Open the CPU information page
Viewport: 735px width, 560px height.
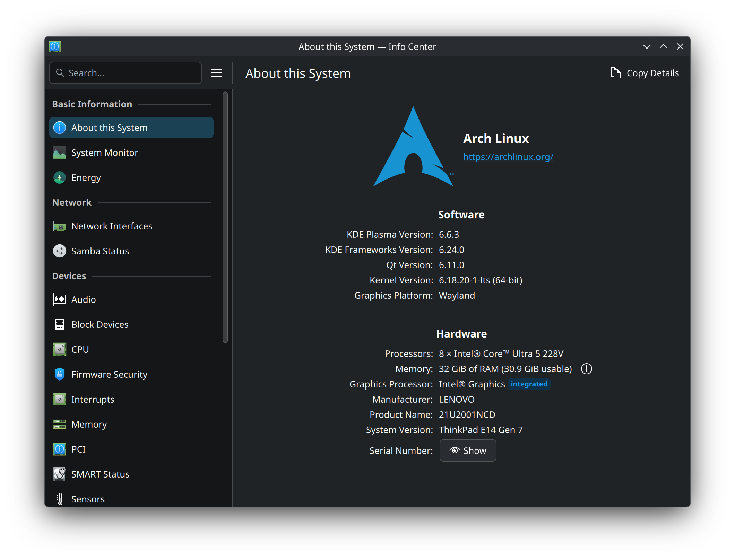tap(131, 349)
